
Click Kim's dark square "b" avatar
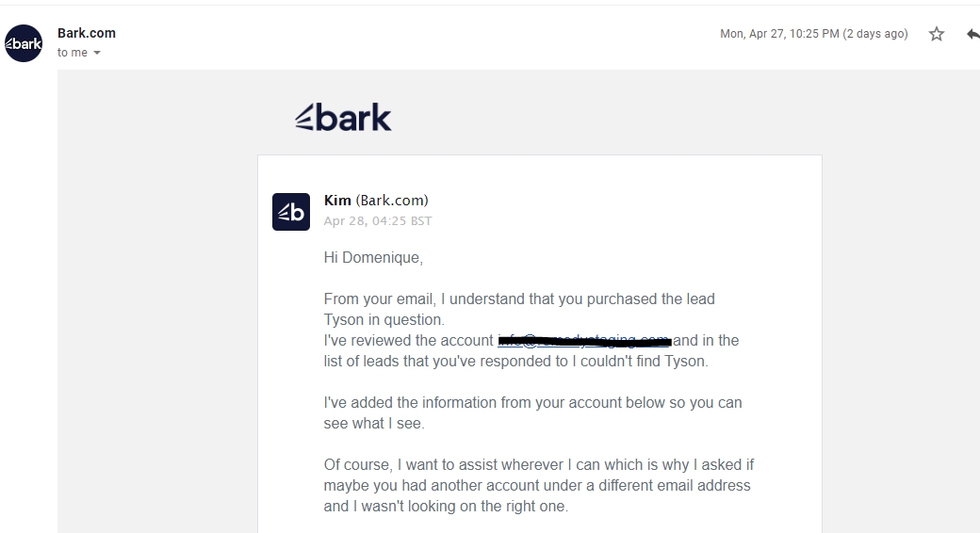click(291, 212)
